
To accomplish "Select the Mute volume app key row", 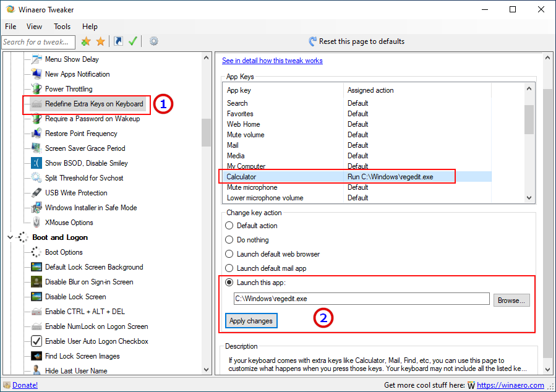I will coord(357,135).
